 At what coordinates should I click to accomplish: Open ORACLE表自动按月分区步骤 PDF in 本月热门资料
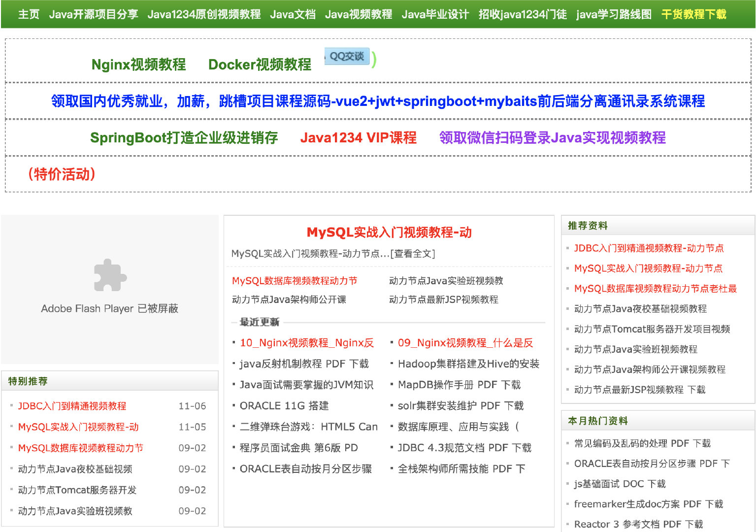click(x=652, y=464)
